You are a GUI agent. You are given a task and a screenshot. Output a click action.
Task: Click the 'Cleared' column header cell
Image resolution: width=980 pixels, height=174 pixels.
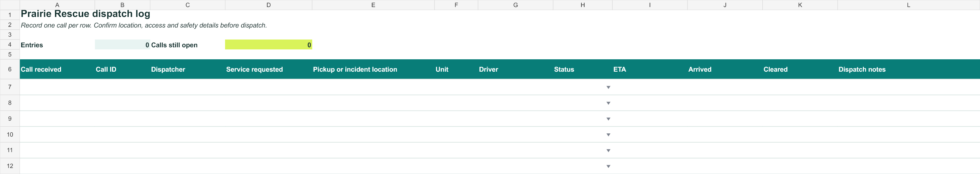800,69
